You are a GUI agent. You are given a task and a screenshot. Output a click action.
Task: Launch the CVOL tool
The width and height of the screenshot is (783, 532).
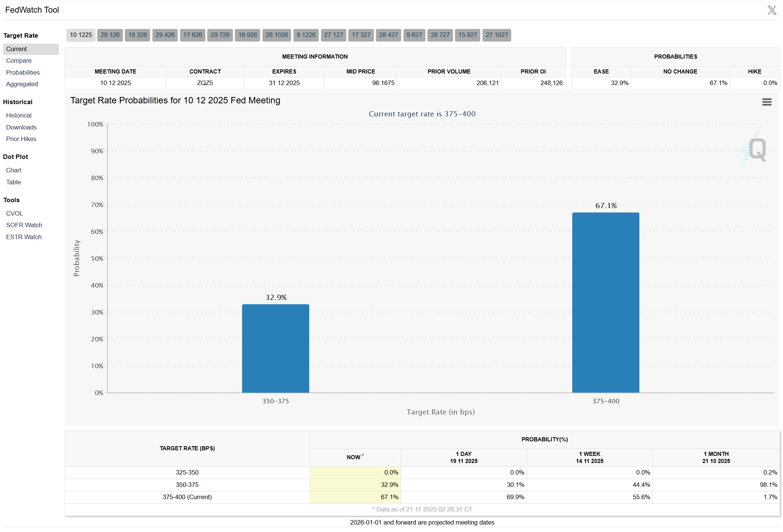(15, 213)
